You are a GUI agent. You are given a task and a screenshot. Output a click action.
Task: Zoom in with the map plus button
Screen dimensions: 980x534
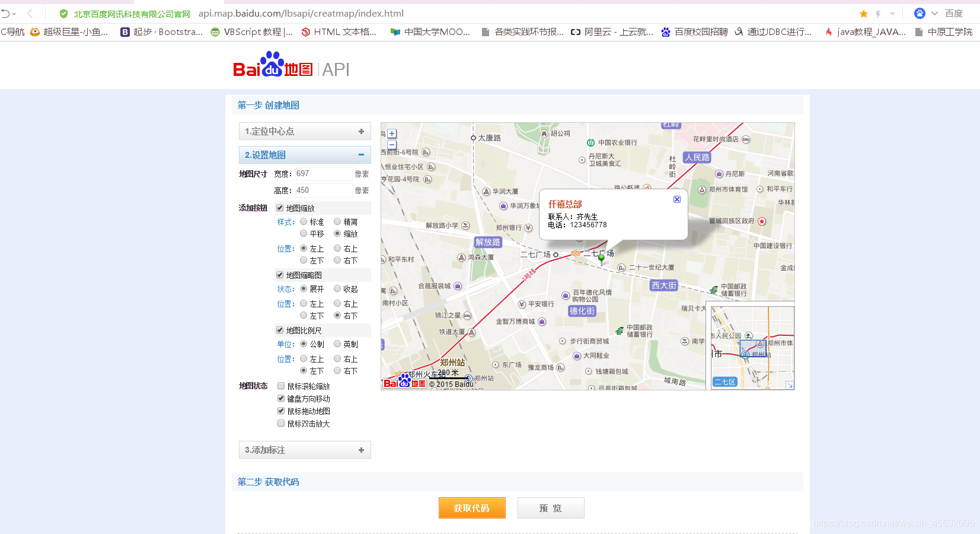392,133
